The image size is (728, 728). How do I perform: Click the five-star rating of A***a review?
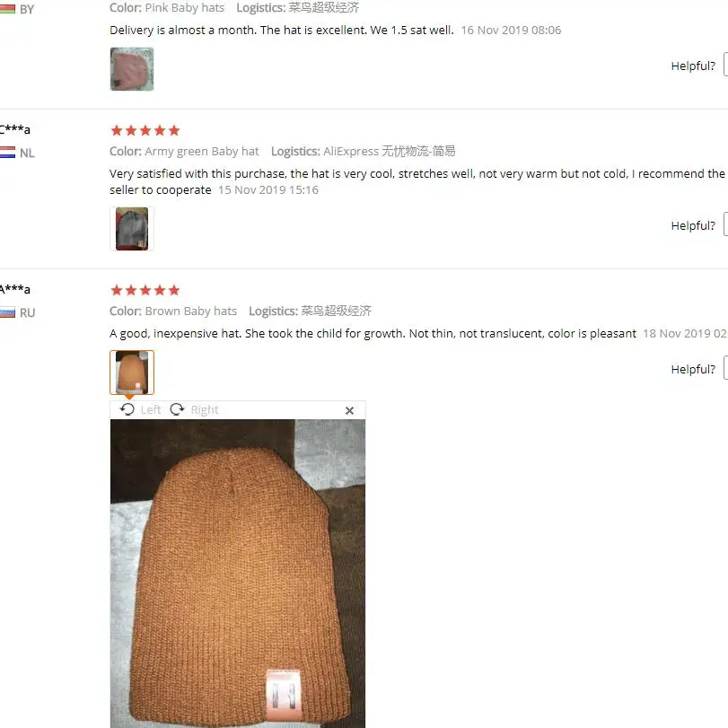(x=145, y=291)
